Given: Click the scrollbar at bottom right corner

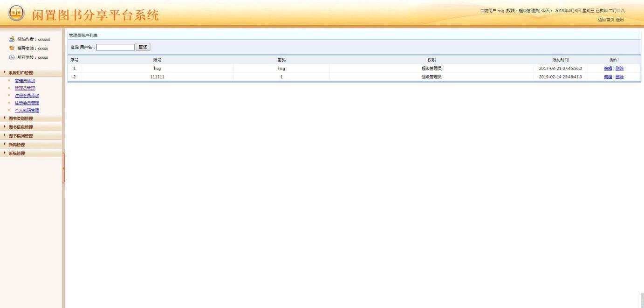Looking at the screenshot, I should [642, 301].
